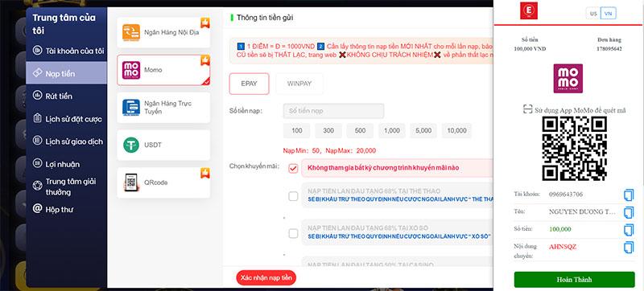Choose the USDT deposit option
This screenshot has height=291, width=644.
pos(163,145)
